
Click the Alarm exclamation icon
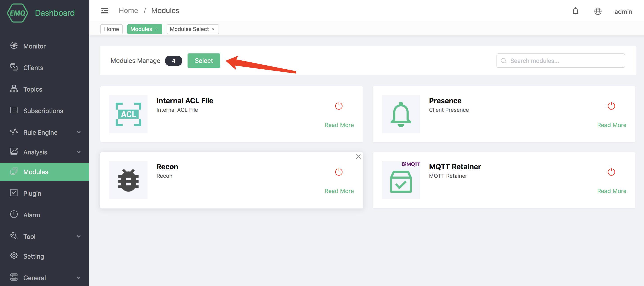pyautogui.click(x=14, y=214)
